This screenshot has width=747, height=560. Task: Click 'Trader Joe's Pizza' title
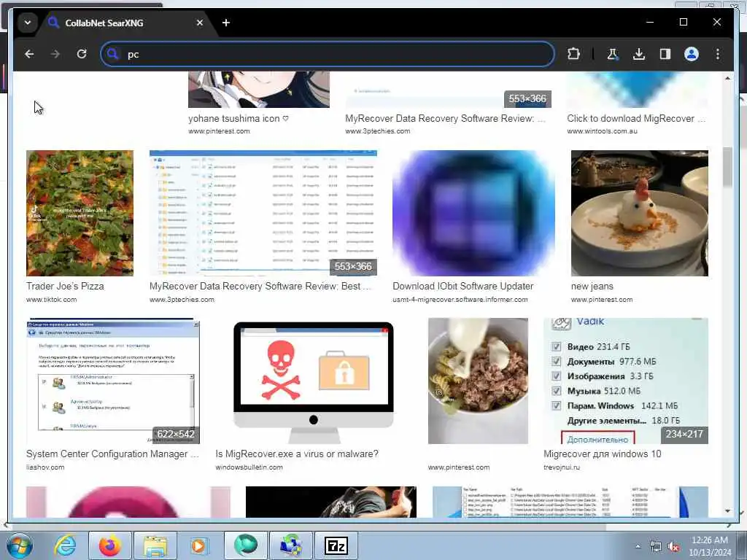[65, 286]
